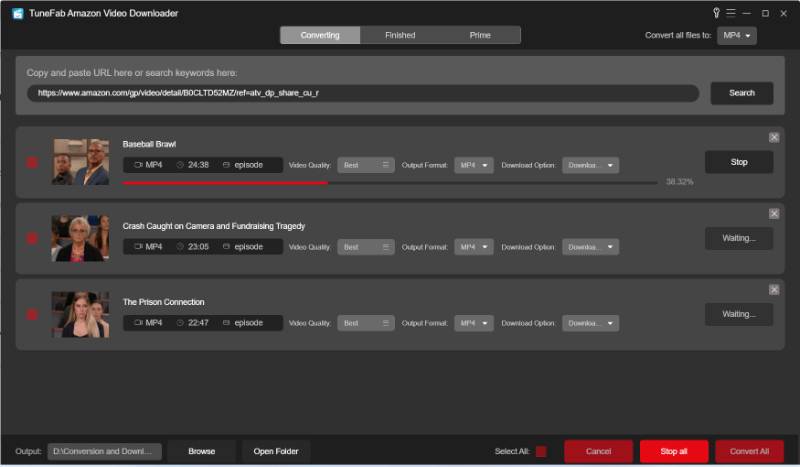Click the Search button
The width and height of the screenshot is (800, 467).
(x=742, y=93)
